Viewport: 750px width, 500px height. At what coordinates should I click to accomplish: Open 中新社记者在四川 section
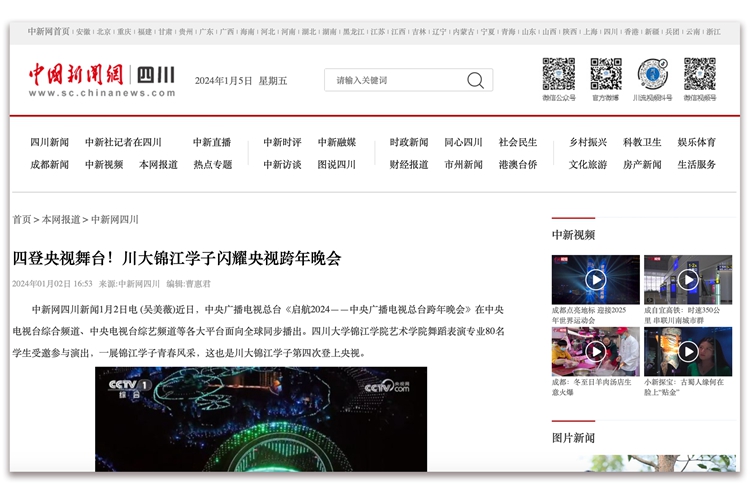(123, 142)
